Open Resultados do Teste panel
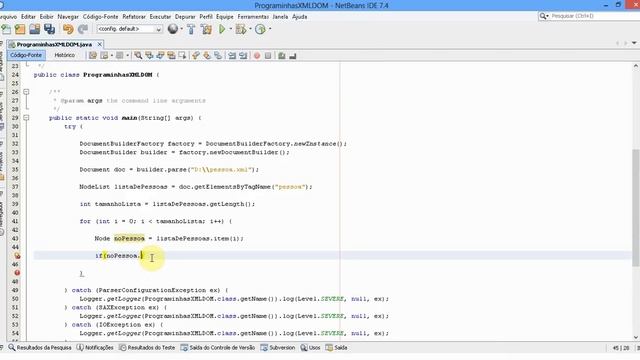Screen dimensions: 640x360 click(147, 348)
